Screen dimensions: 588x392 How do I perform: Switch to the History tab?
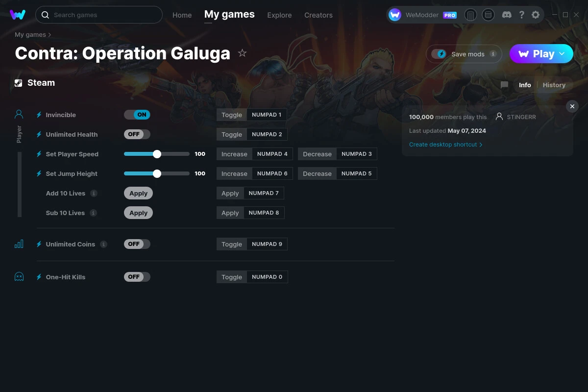[x=554, y=85]
